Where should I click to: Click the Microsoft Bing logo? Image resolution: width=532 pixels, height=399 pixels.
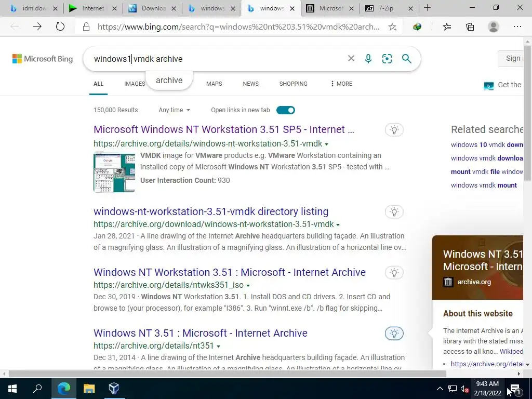tap(43, 59)
